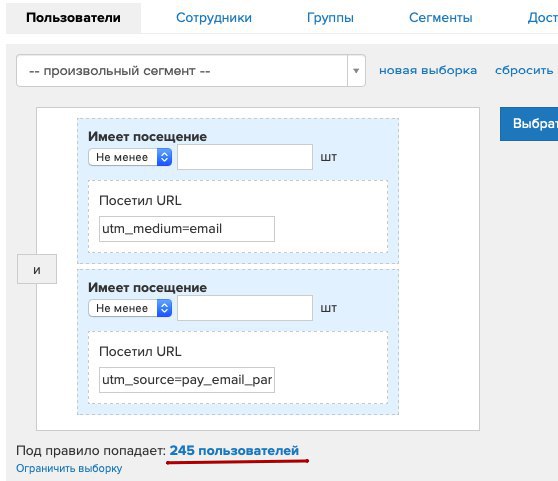The width and height of the screenshot is (558, 481).
Task: Click the first Имеет посещение heading
Action: [x=147, y=136]
